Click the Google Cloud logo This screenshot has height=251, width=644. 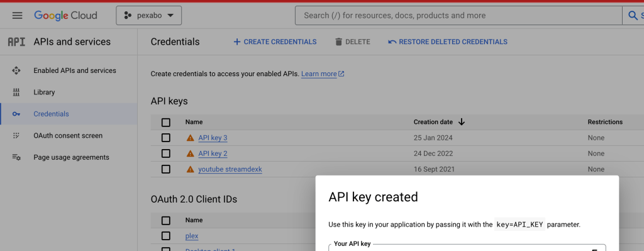pyautogui.click(x=65, y=16)
